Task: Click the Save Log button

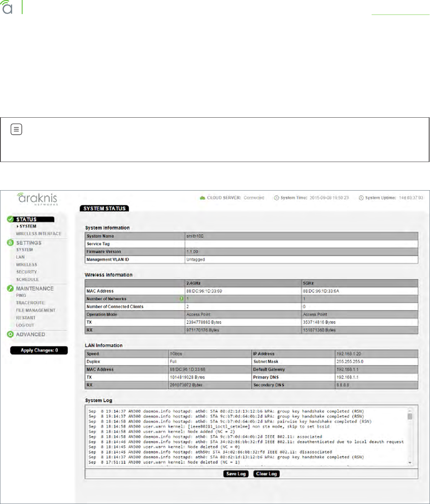Action: [236, 474]
